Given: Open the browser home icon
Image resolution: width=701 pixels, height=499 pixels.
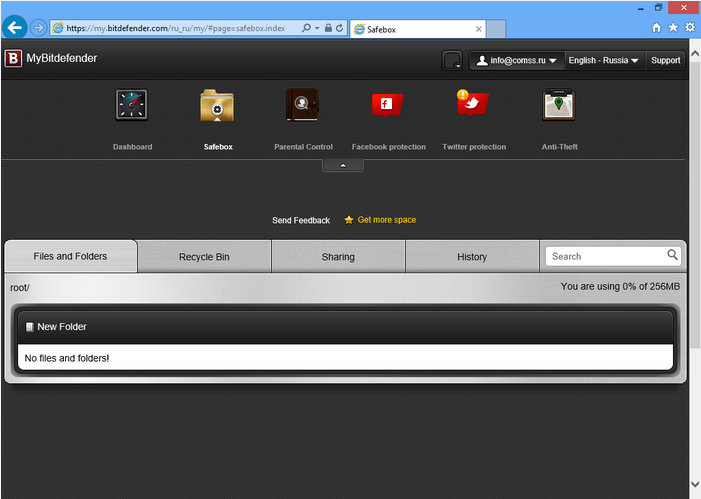Looking at the screenshot, I should pyautogui.click(x=656, y=28).
